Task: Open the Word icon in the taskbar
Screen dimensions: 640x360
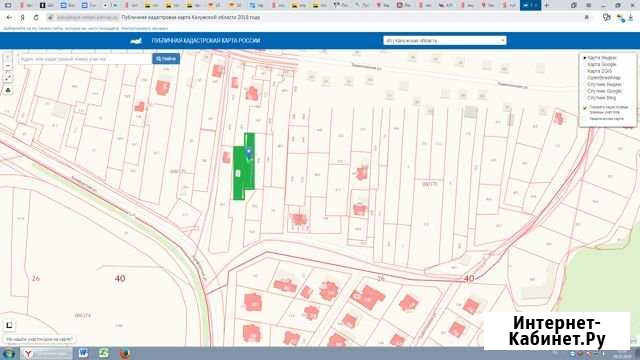Action: [83, 353]
